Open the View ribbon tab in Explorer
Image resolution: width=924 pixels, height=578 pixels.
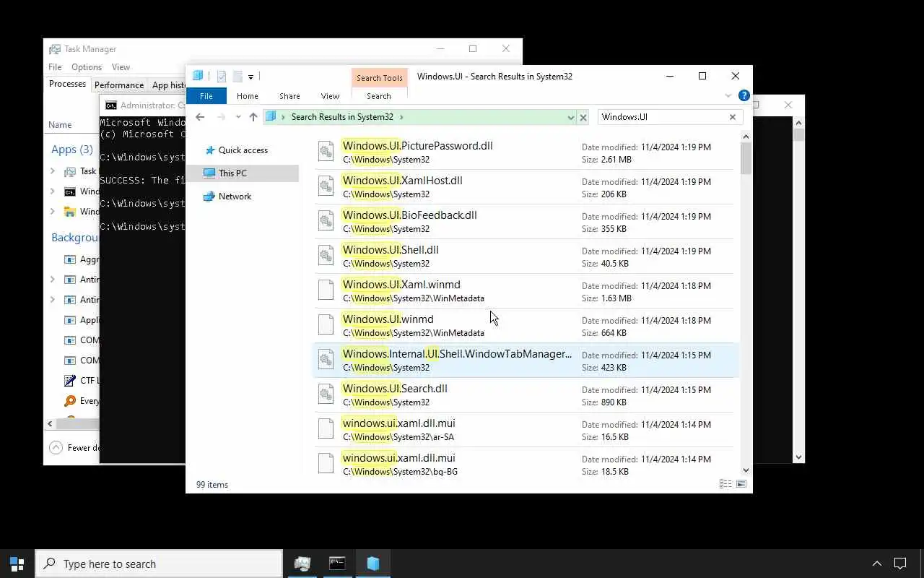330,96
